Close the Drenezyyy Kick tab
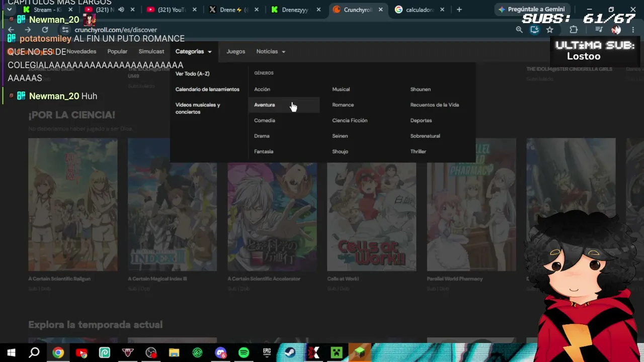 click(x=318, y=10)
